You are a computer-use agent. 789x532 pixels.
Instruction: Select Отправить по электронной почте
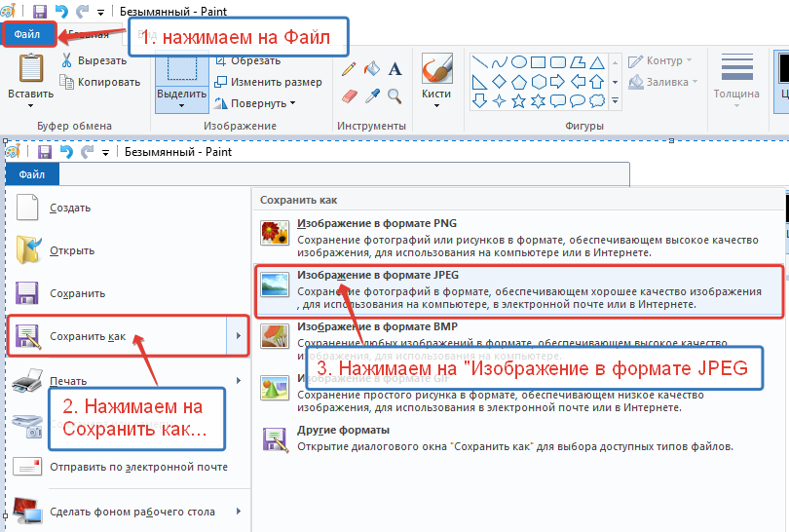[x=129, y=467]
